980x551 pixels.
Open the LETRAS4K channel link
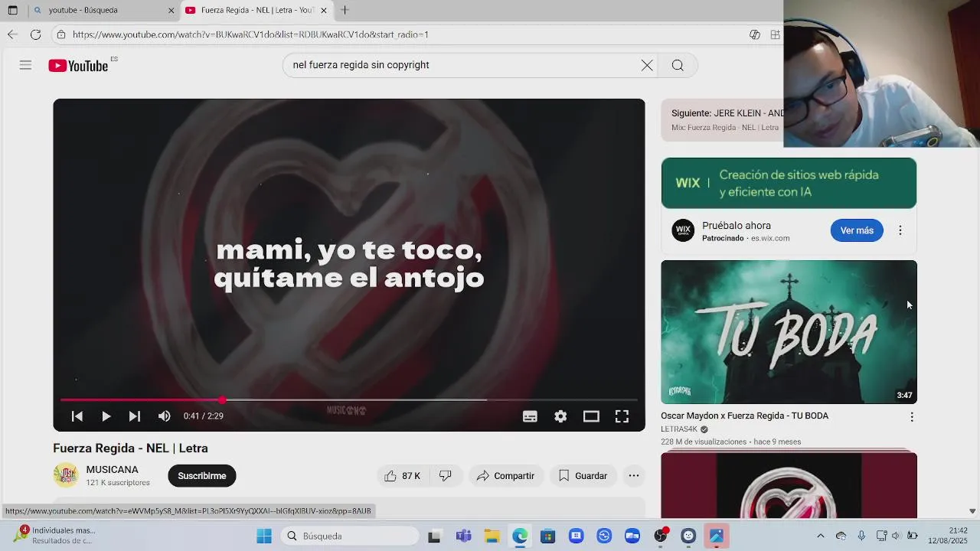click(x=679, y=429)
